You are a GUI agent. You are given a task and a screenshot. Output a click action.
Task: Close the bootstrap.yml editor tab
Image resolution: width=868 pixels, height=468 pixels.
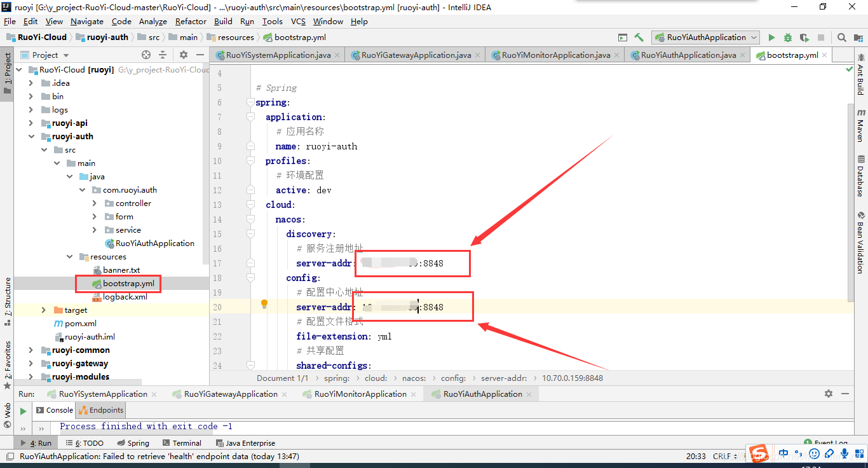tap(825, 55)
